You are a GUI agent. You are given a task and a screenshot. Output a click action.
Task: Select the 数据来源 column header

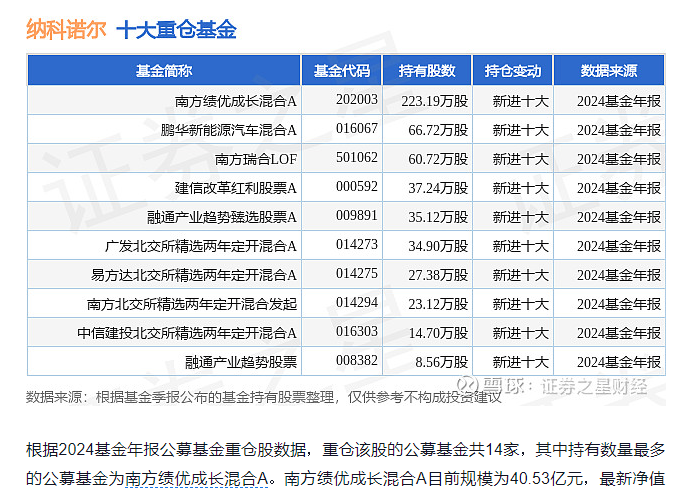(609, 70)
